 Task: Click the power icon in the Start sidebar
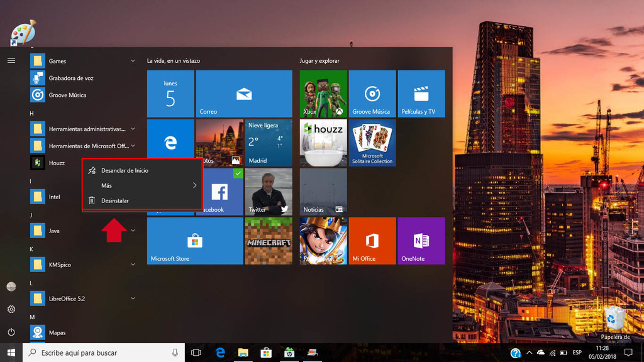pyautogui.click(x=11, y=332)
